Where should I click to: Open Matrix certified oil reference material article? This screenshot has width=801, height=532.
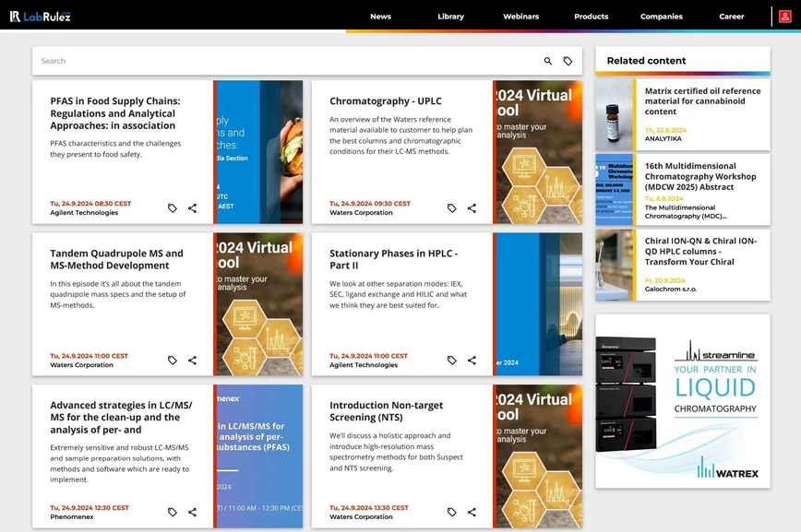click(701, 101)
